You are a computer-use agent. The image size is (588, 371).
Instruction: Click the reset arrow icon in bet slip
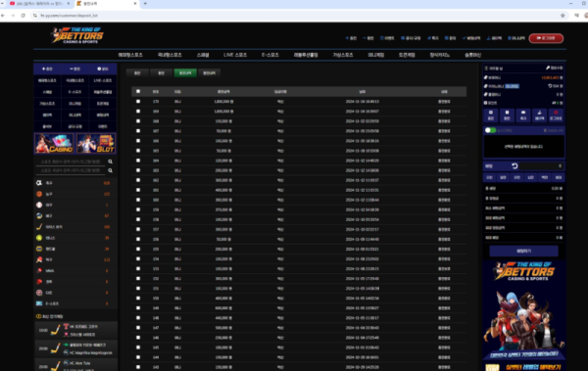(x=514, y=165)
